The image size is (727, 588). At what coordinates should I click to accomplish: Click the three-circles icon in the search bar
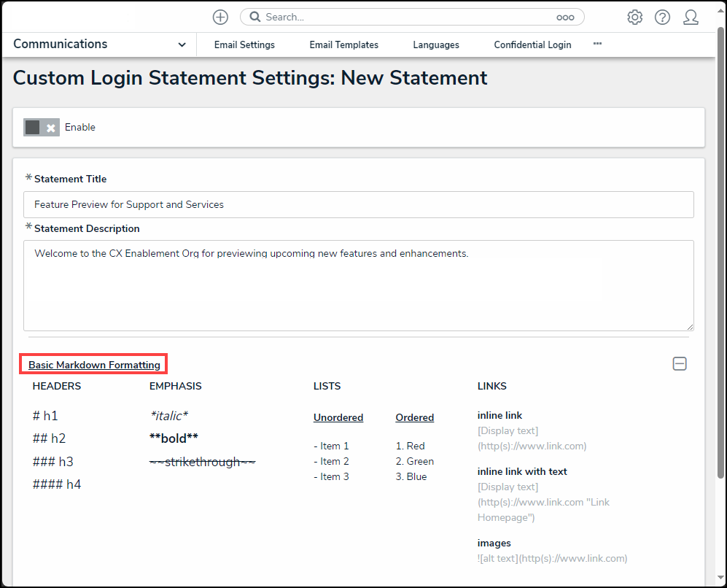pyautogui.click(x=565, y=18)
